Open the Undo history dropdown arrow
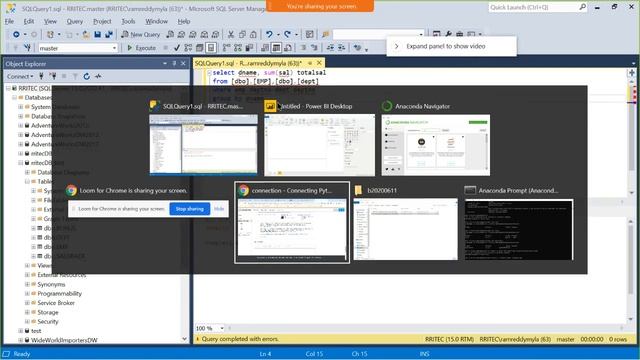 coord(278,35)
